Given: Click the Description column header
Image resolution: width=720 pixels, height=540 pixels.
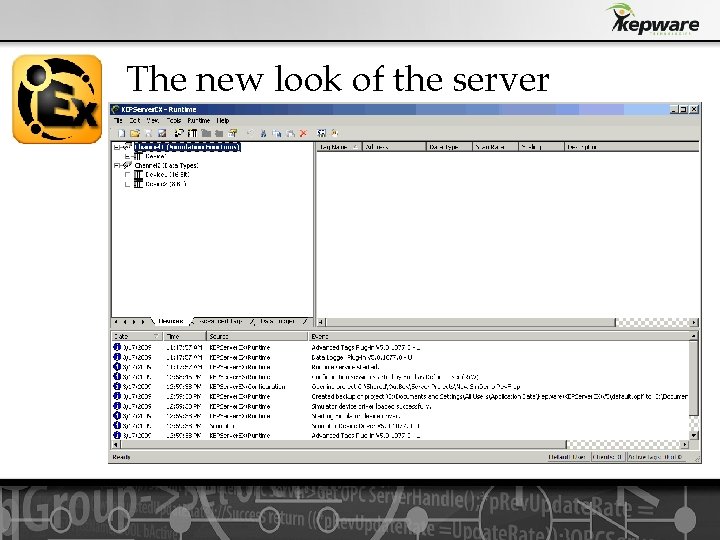Looking at the screenshot, I should [x=631, y=147].
